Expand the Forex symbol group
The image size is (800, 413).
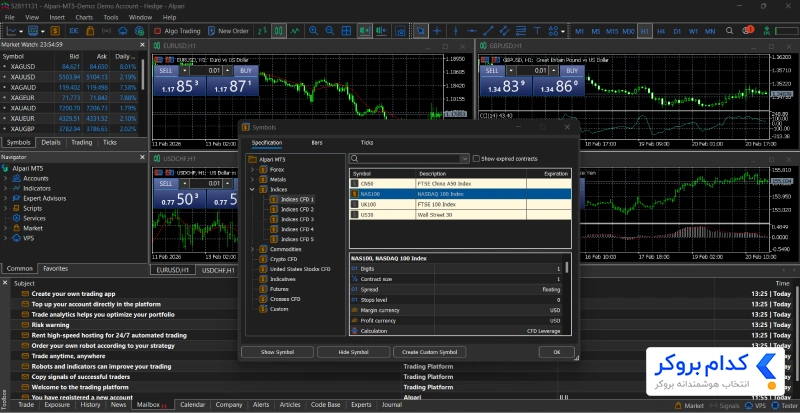[252, 169]
